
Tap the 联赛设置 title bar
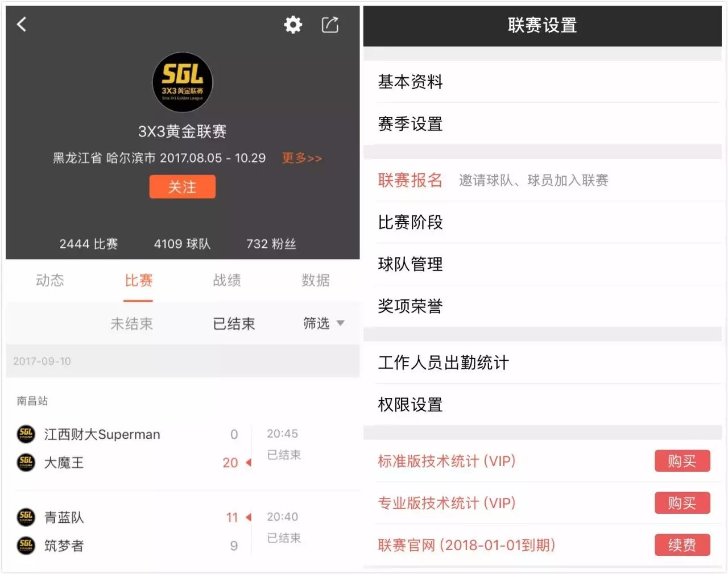pos(543,26)
